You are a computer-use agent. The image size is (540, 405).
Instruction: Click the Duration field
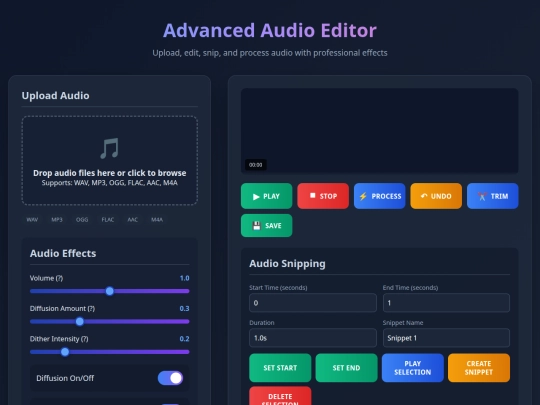point(313,338)
